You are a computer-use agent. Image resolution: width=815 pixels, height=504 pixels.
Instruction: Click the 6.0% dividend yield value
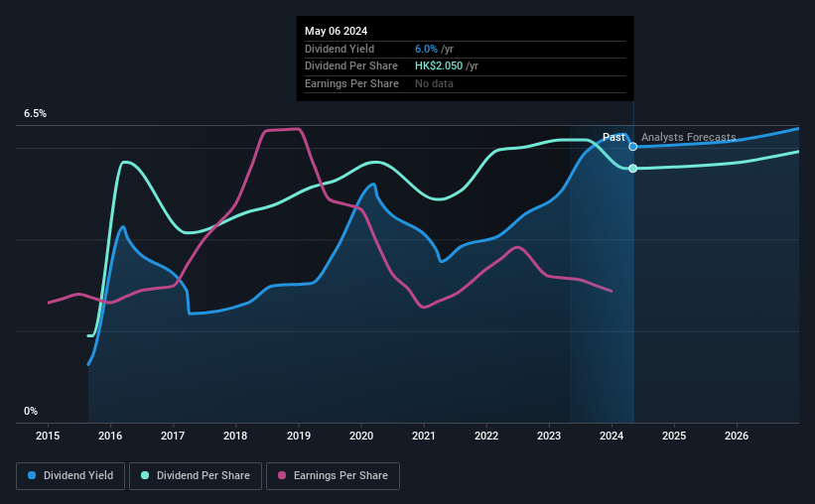click(426, 49)
